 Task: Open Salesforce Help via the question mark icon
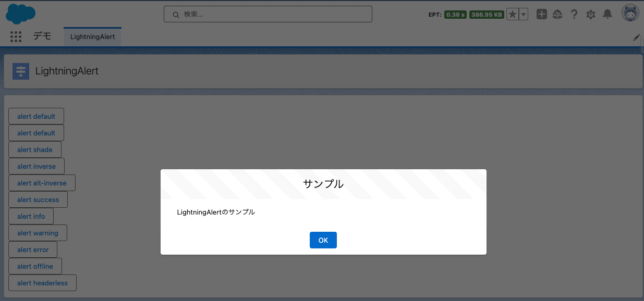point(574,14)
